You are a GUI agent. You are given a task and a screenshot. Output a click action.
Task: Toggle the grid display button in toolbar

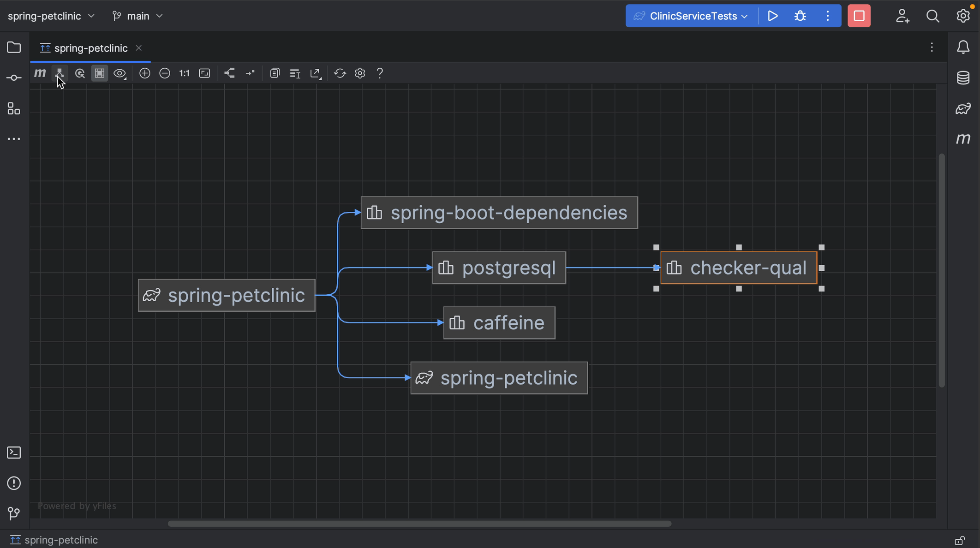pyautogui.click(x=100, y=73)
